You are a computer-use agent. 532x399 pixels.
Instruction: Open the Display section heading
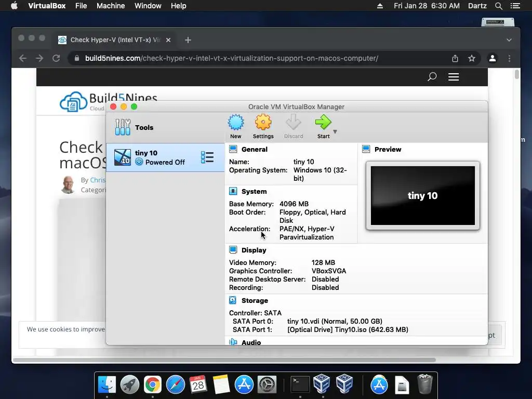click(x=254, y=250)
